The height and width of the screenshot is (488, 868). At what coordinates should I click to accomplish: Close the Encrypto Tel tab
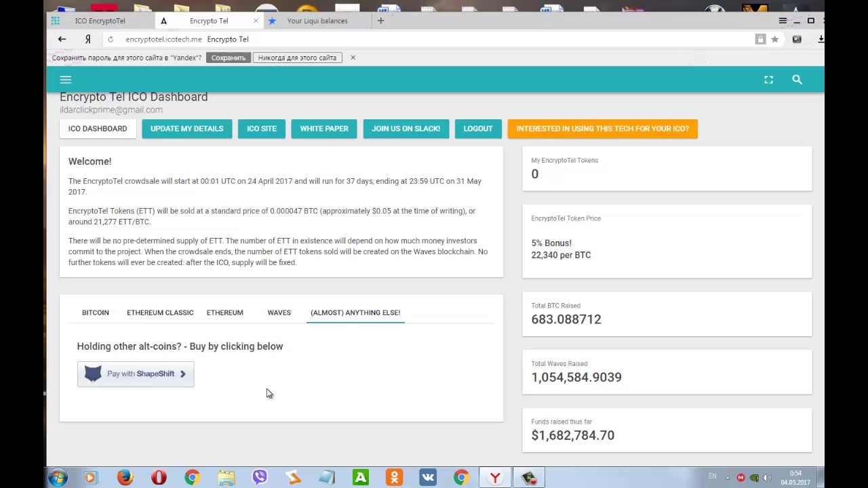coord(256,21)
